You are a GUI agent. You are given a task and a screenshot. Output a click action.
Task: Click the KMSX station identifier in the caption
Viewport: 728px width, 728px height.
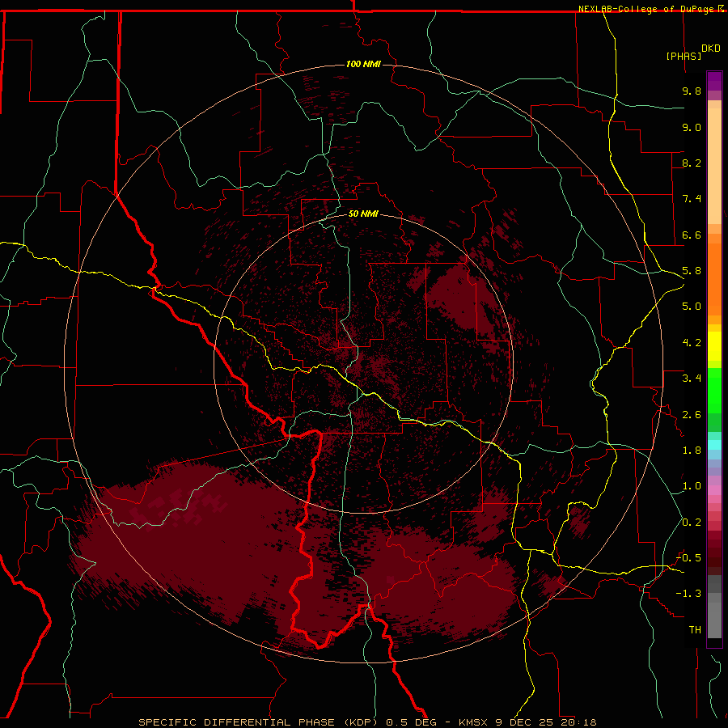[x=473, y=722]
